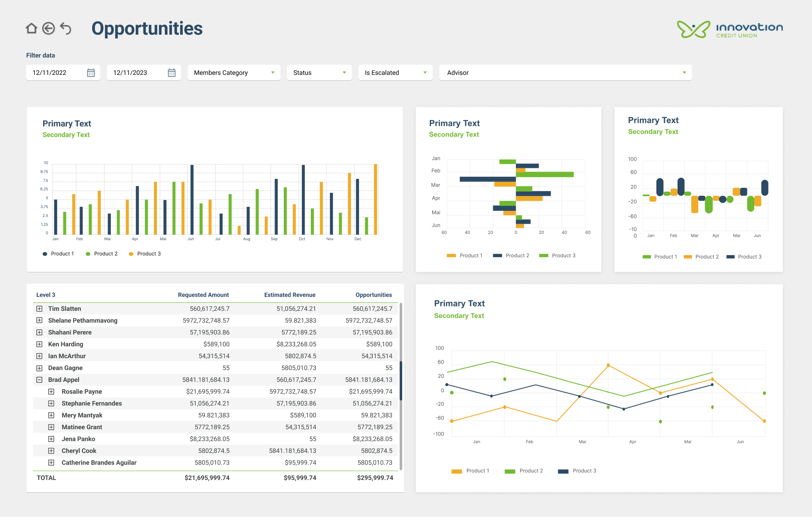The width and height of the screenshot is (812, 521).
Task: Open the Is Escalated dropdown
Action: [395, 73]
